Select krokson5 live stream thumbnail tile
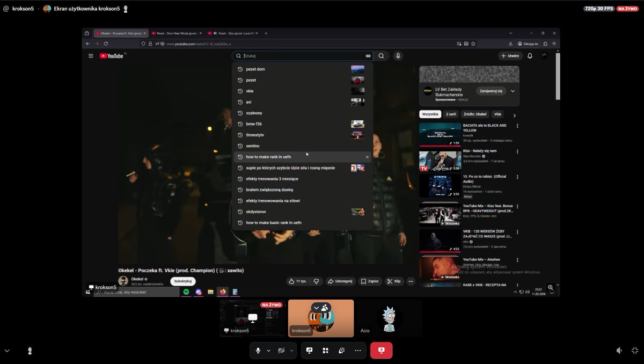 pos(252,318)
